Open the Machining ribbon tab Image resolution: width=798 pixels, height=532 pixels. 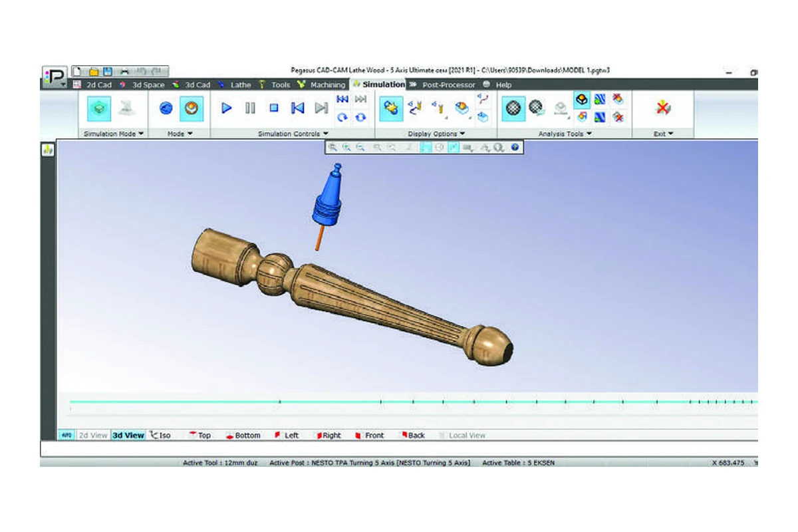click(322, 85)
